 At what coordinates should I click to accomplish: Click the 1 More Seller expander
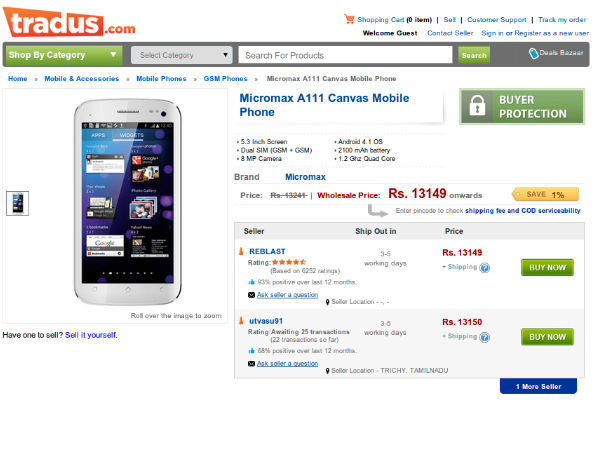pyautogui.click(x=538, y=386)
